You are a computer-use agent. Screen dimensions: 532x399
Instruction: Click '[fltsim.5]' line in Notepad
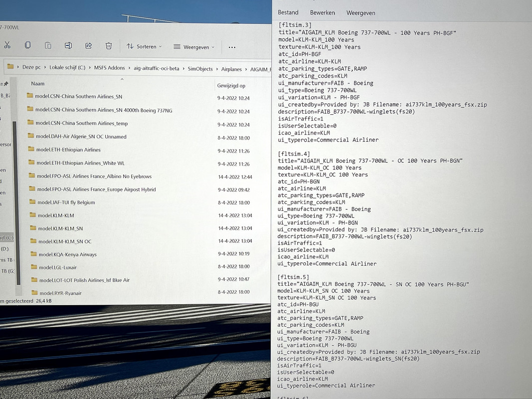(x=293, y=277)
